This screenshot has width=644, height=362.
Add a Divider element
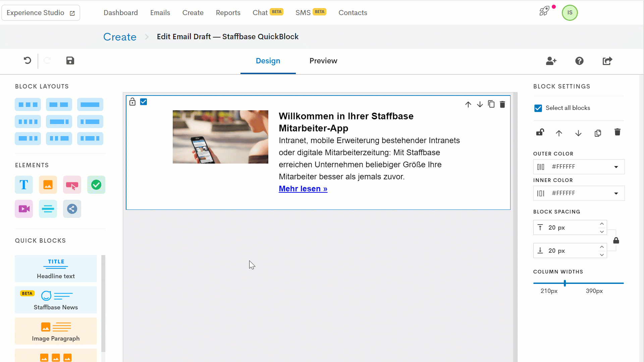pos(48,209)
